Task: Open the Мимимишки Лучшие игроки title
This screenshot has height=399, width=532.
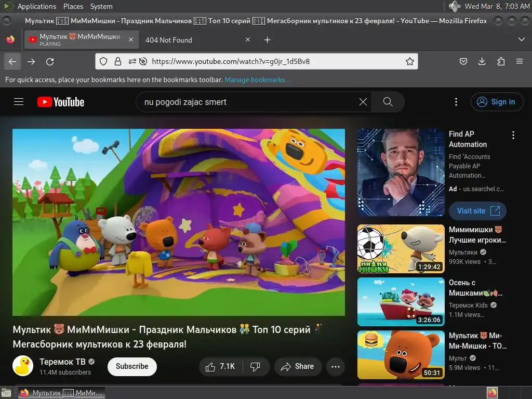Action: (x=477, y=235)
